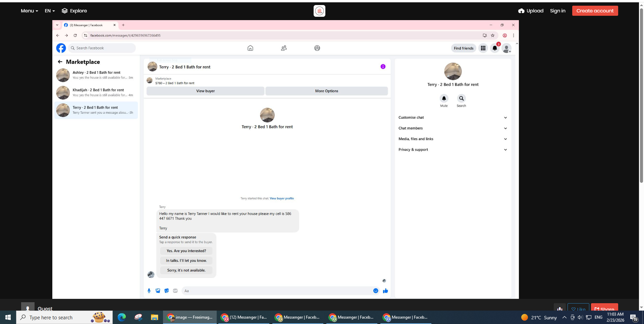Open the Friends icon in Facebook's top bar
Image resolution: width=644 pixels, height=324 pixels.
point(284,48)
